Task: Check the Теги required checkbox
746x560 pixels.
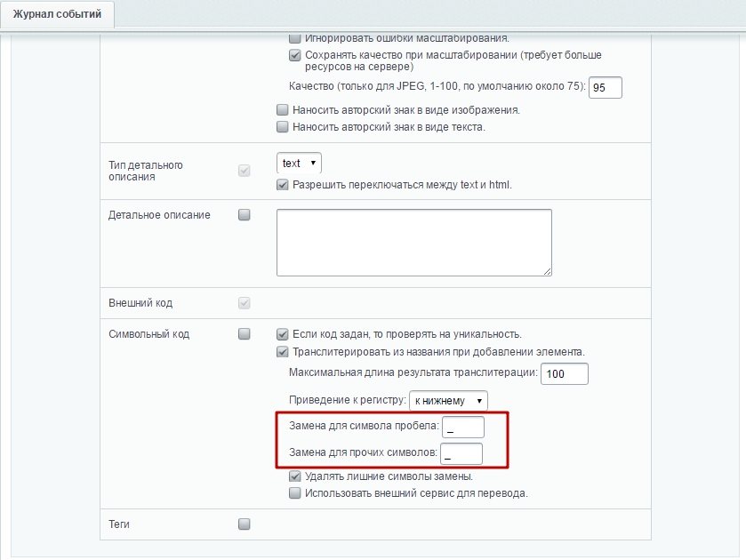Action: (244, 524)
